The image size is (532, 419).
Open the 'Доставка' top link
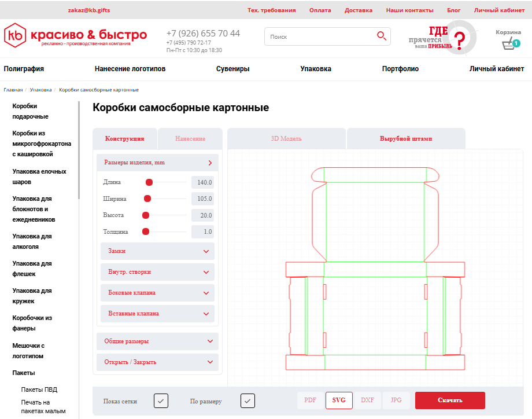tap(359, 10)
